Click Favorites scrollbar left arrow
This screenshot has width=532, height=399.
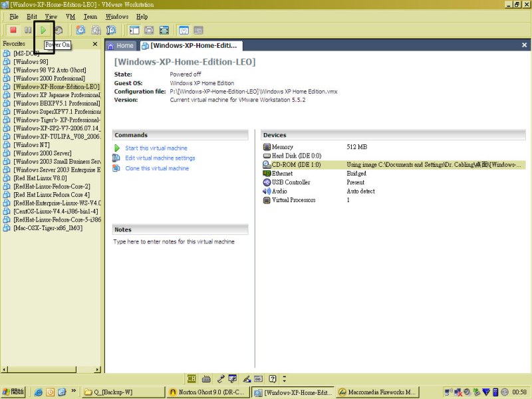point(4,370)
